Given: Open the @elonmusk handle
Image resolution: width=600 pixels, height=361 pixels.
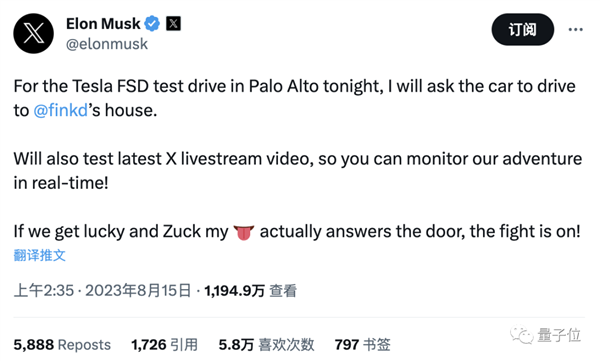Looking at the screenshot, I should [107, 44].
